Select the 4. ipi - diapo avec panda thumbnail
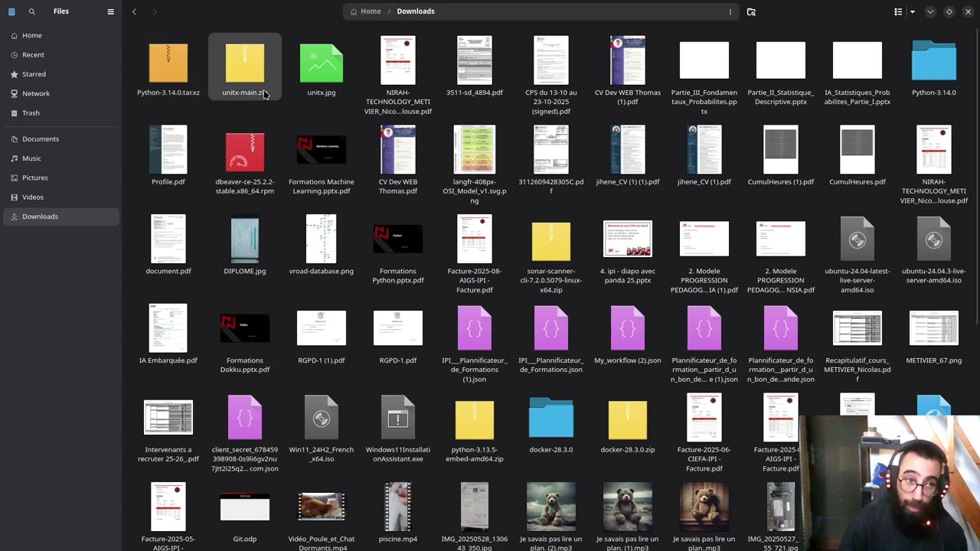This screenshot has width=980, height=551. [x=628, y=239]
